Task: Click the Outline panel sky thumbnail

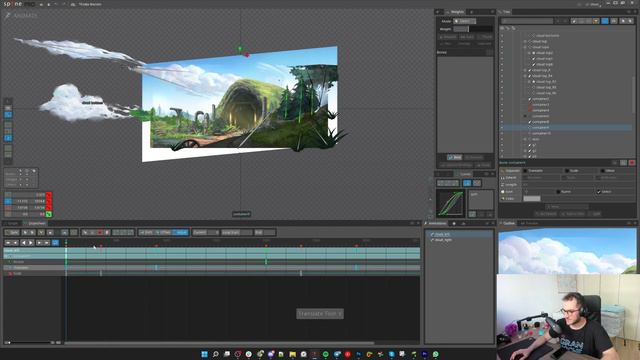Action: tap(567, 251)
